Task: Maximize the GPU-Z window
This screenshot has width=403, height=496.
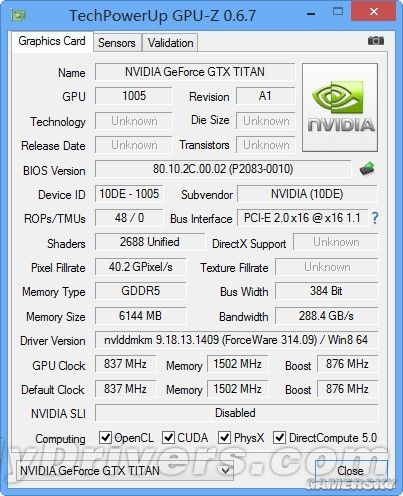Action: [x=338, y=12]
